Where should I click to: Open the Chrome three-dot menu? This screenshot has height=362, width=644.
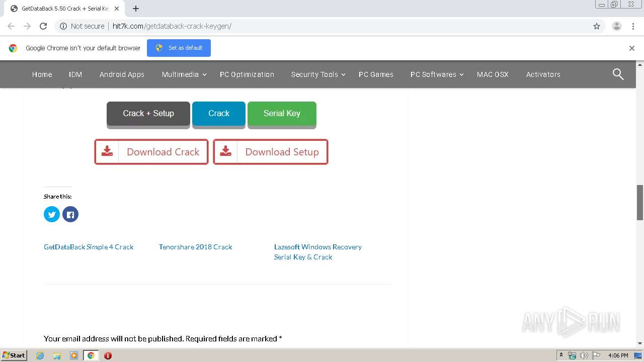633,26
